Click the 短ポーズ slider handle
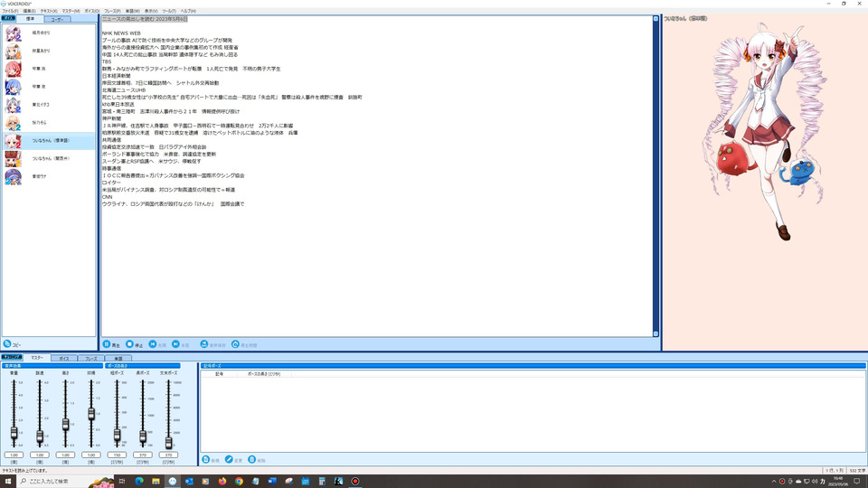Image resolution: width=868 pixels, height=488 pixels. tap(117, 436)
